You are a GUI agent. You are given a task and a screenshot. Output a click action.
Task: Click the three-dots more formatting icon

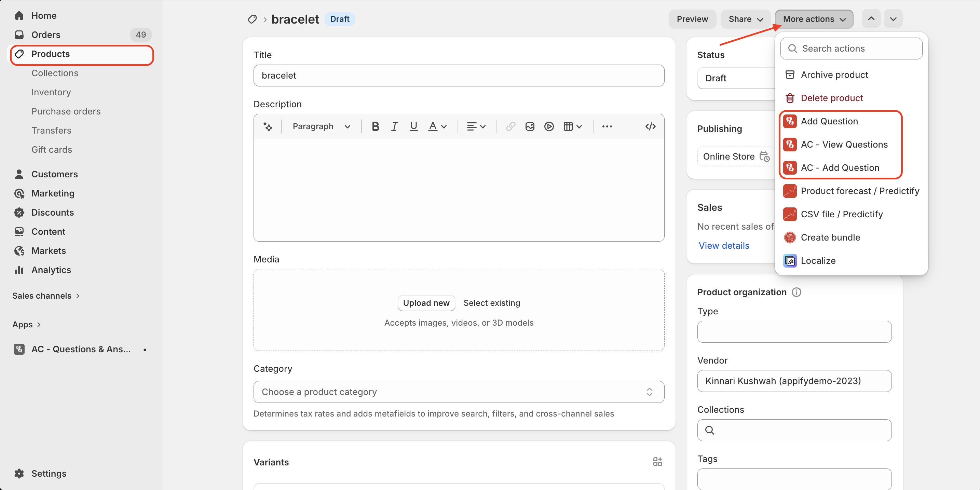607,126
